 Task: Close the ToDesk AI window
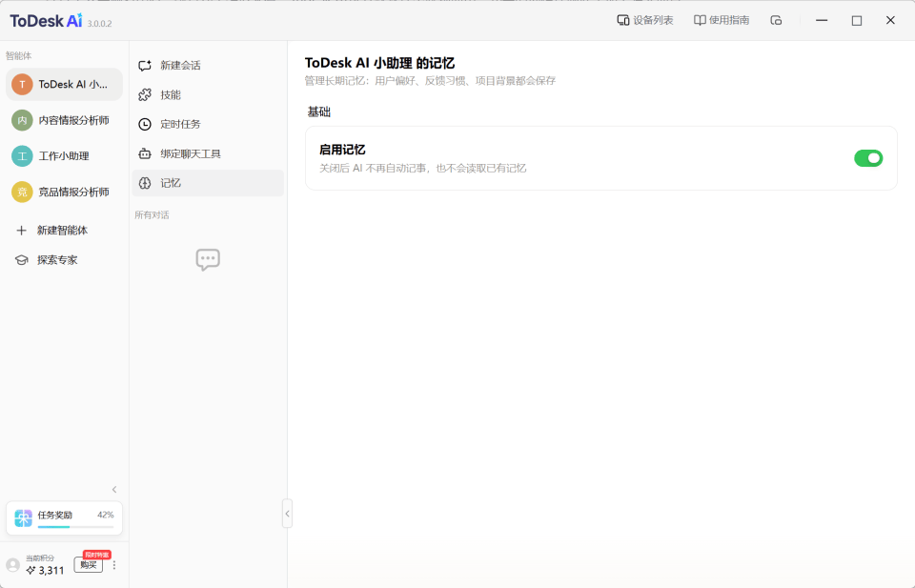pos(890,20)
